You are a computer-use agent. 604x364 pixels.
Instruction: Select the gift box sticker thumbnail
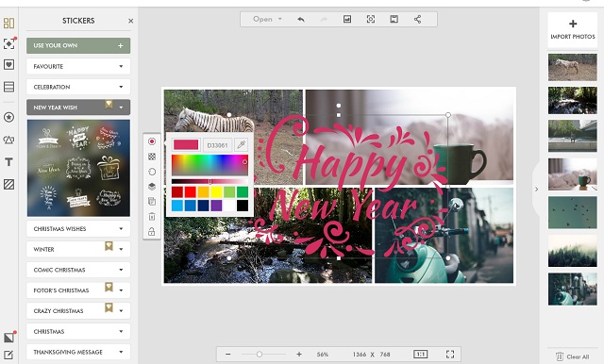click(x=109, y=168)
